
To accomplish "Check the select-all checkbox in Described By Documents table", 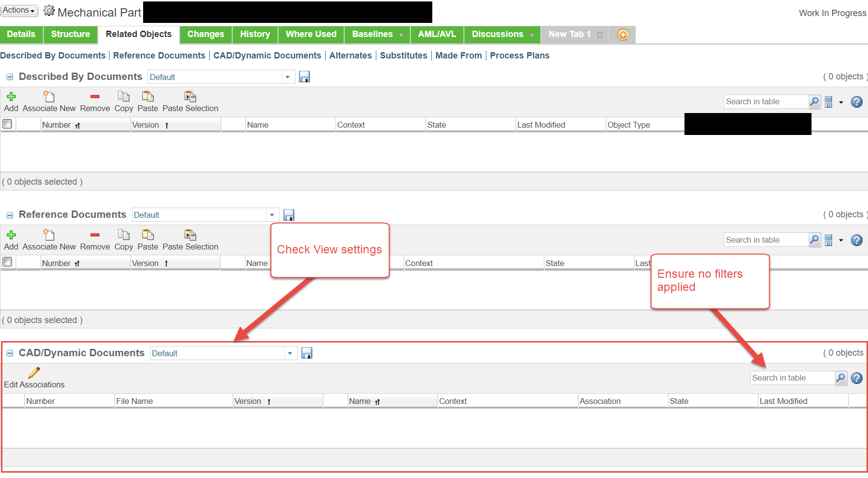I will click(x=7, y=124).
